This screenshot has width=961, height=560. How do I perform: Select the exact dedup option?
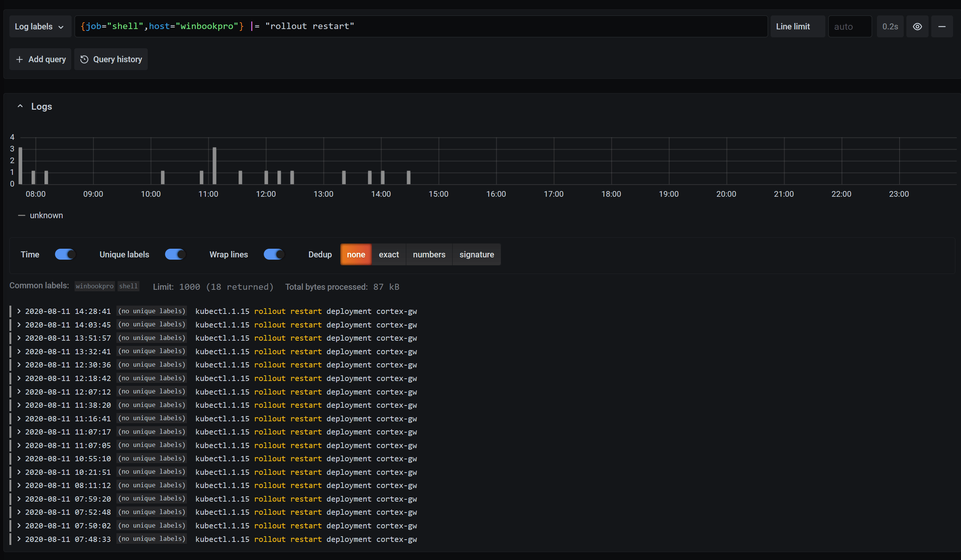[389, 254]
